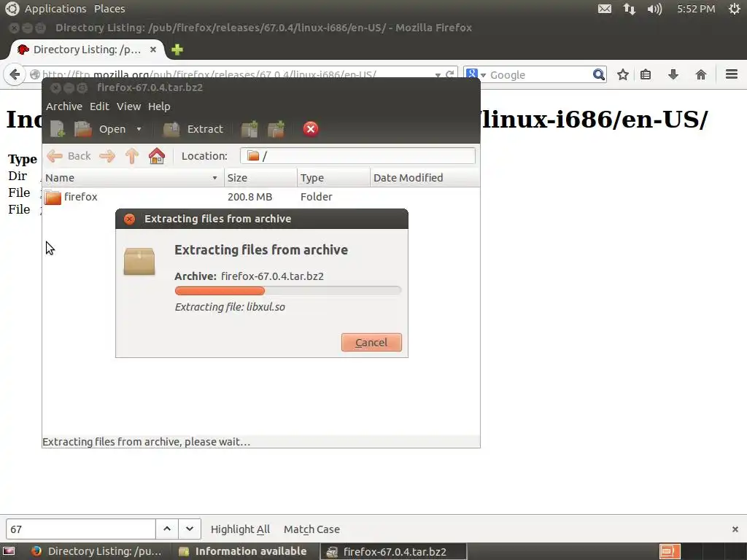
Task: Click the Back arrow in Archive Manager
Action: click(69, 156)
